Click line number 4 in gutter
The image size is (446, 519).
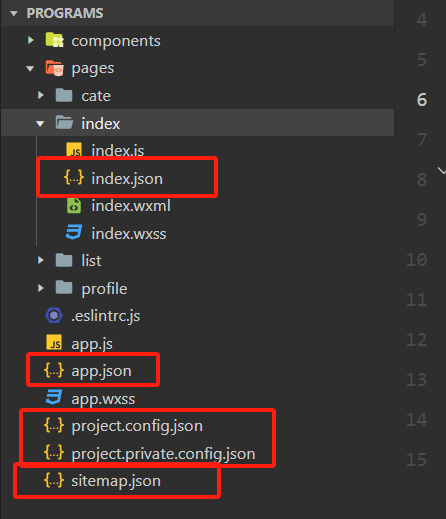[422, 20]
